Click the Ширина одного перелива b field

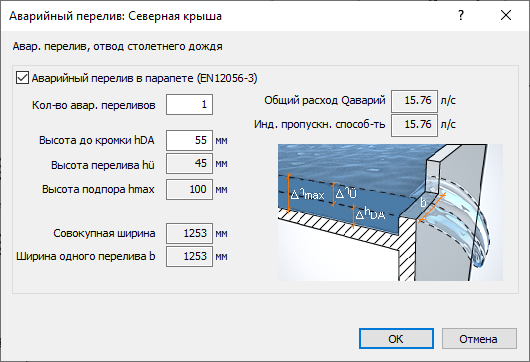pos(189,257)
